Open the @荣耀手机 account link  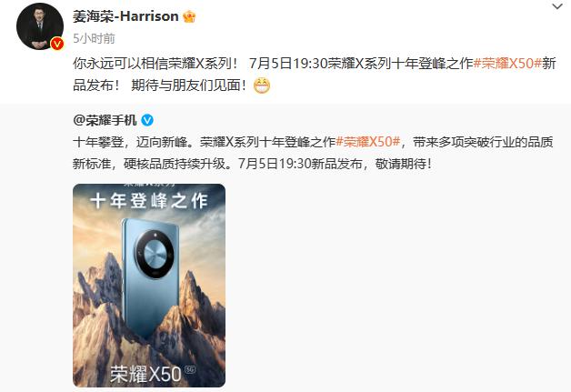tap(105, 120)
